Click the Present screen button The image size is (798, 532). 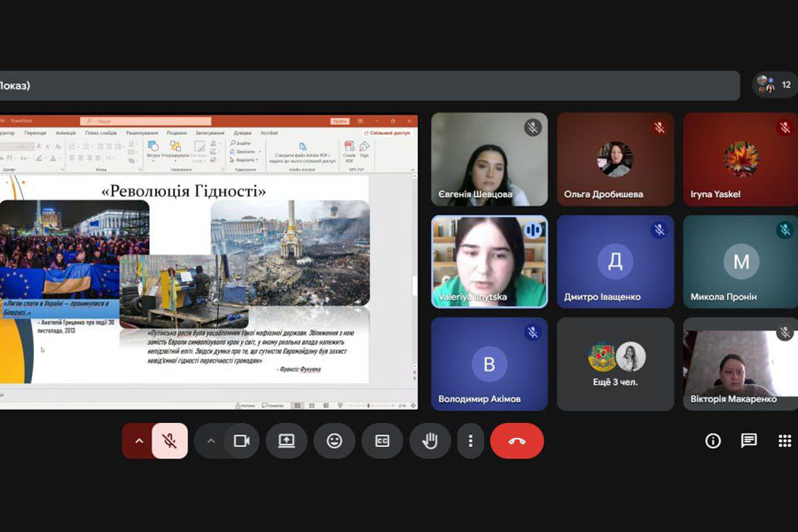(286, 441)
